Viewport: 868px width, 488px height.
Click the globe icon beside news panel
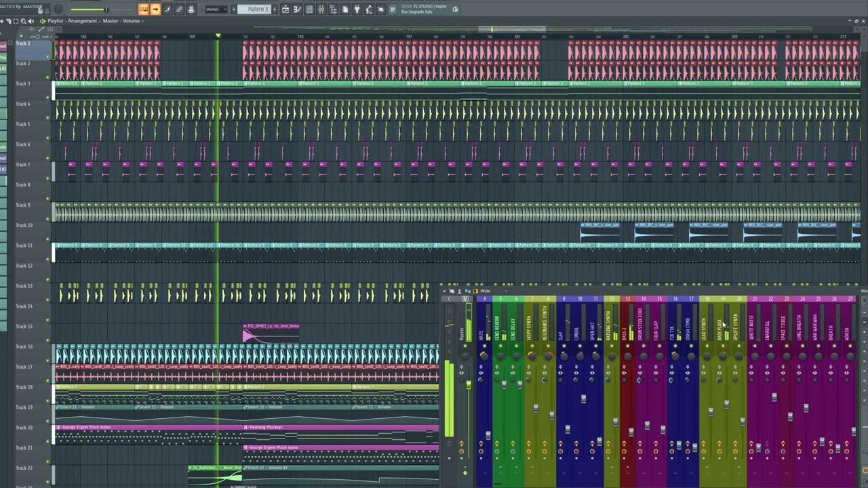point(455,9)
